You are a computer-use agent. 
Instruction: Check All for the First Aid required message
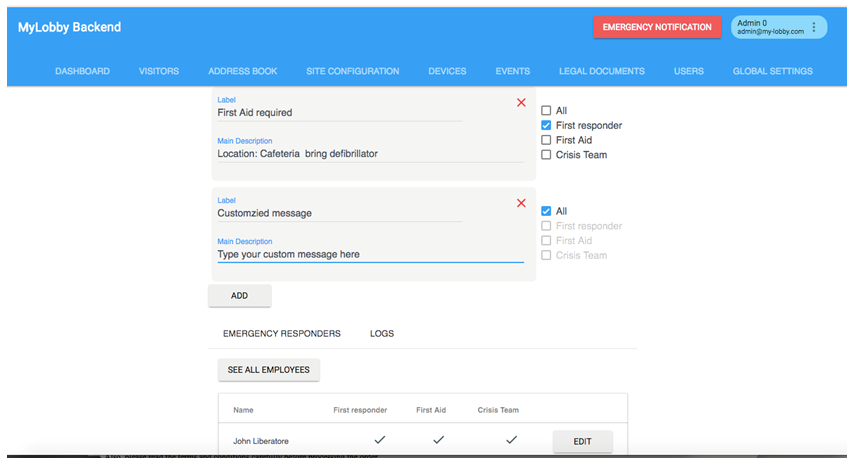(546, 110)
